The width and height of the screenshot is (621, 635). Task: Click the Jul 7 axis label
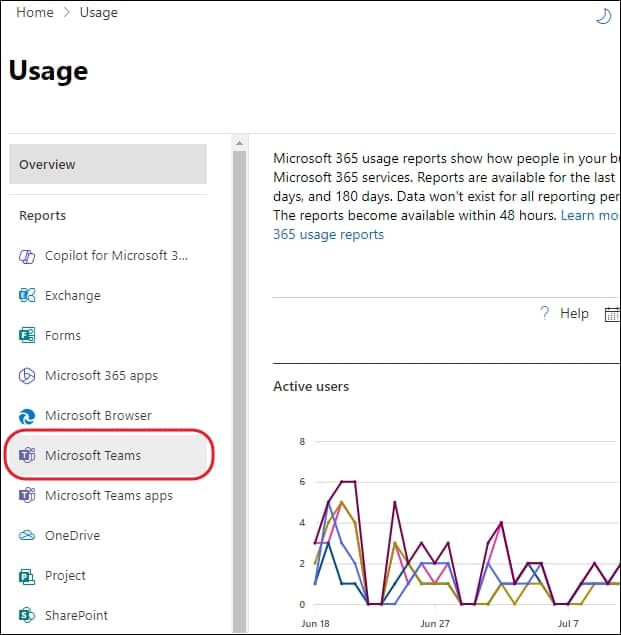[568, 623]
